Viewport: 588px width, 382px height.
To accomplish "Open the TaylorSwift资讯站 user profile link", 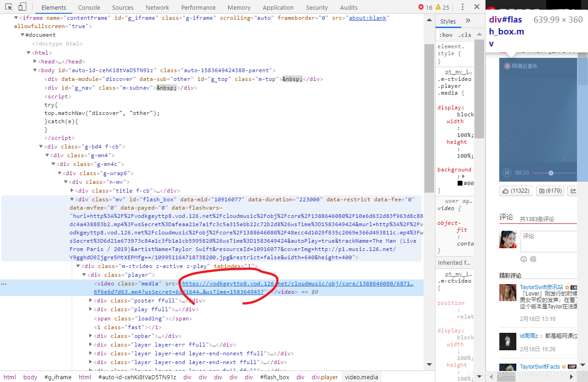I will [542, 287].
